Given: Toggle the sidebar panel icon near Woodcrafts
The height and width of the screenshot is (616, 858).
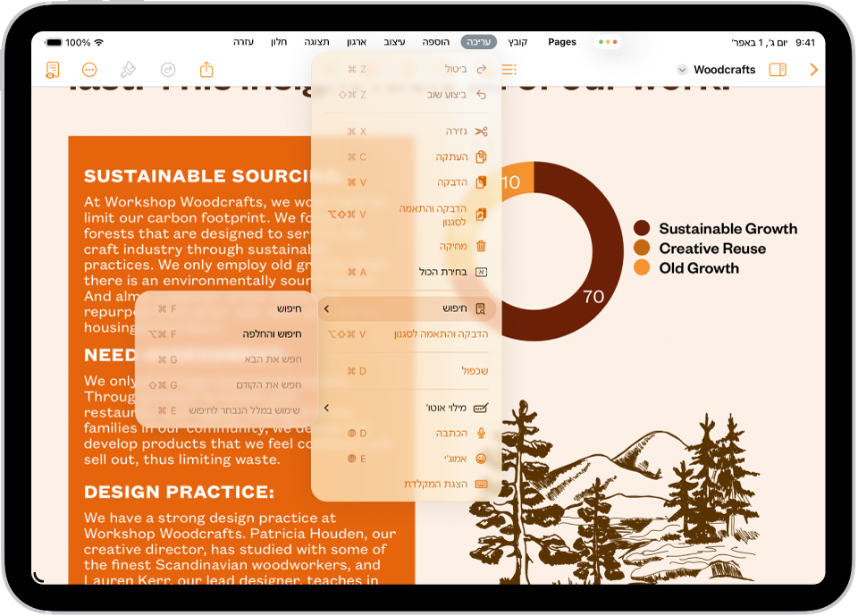Looking at the screenshot, I should coord(778,70).
